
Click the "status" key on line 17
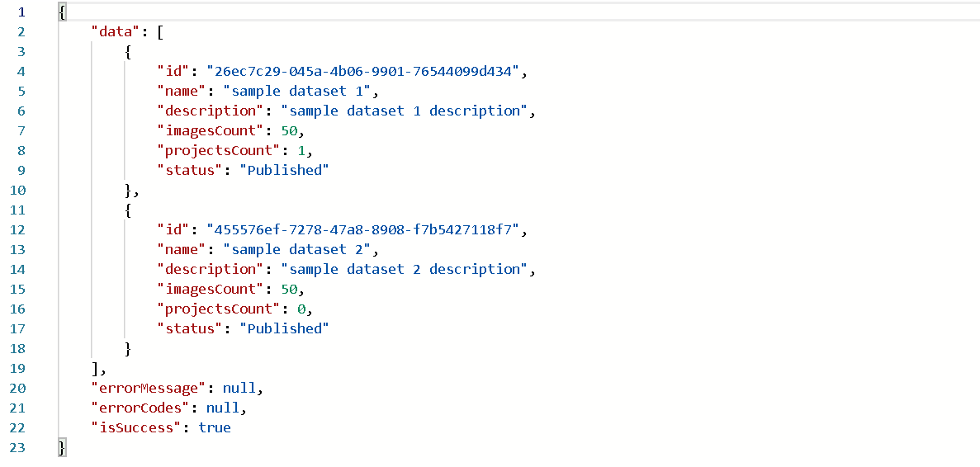point(187,328)
